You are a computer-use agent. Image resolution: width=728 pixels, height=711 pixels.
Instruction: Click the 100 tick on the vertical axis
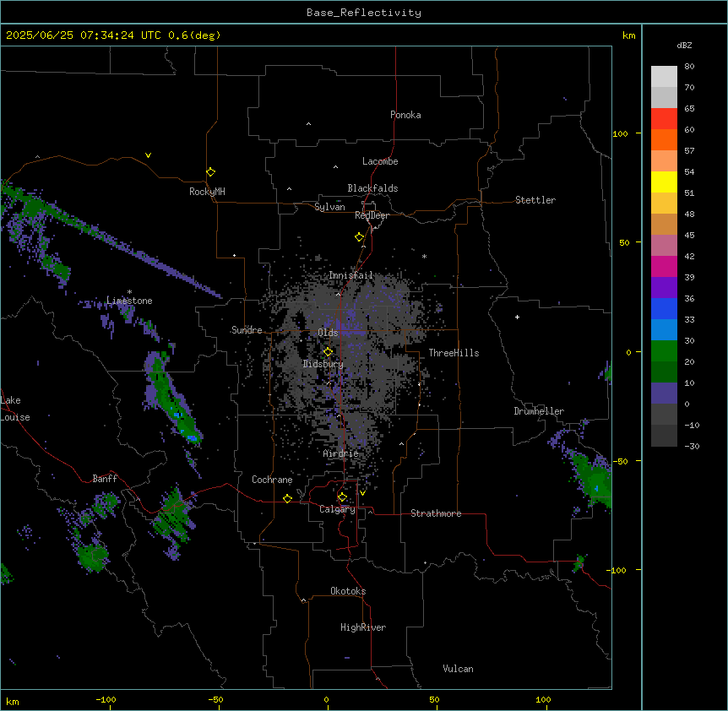(x=620, y=133)
